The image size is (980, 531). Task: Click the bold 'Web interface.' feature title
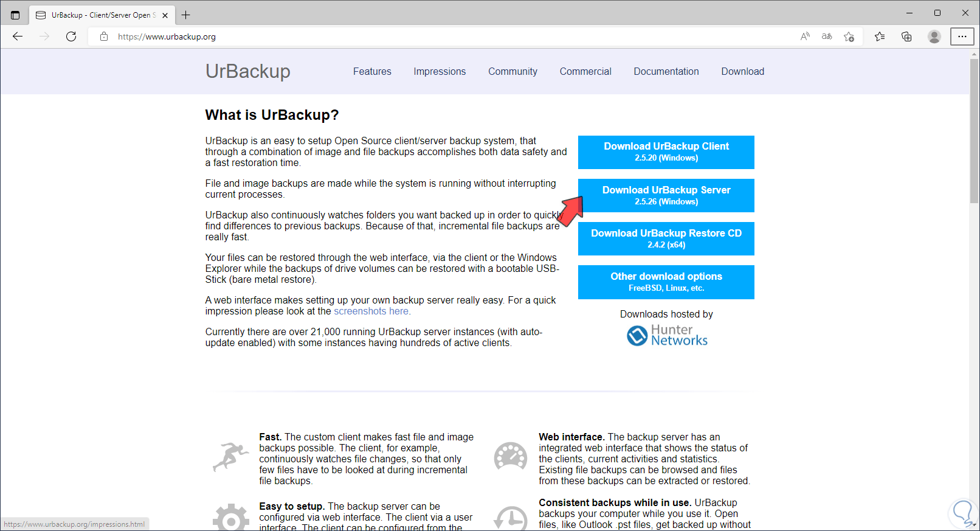coord(571,437)
